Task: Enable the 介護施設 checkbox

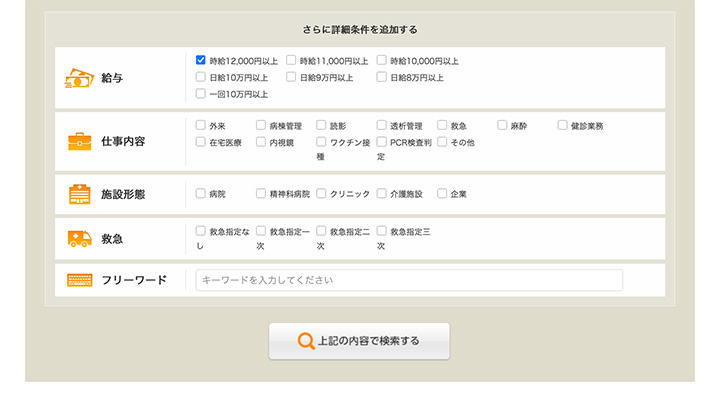Action: pos(382,194)
